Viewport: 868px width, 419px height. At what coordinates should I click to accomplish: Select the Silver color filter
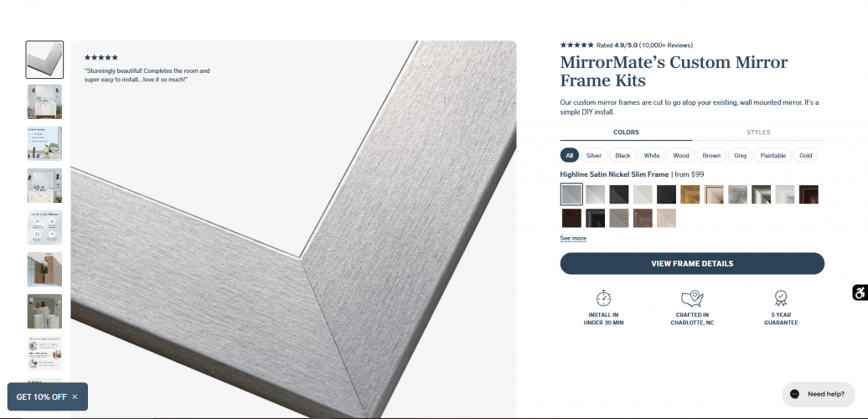(x=594, y=156)
